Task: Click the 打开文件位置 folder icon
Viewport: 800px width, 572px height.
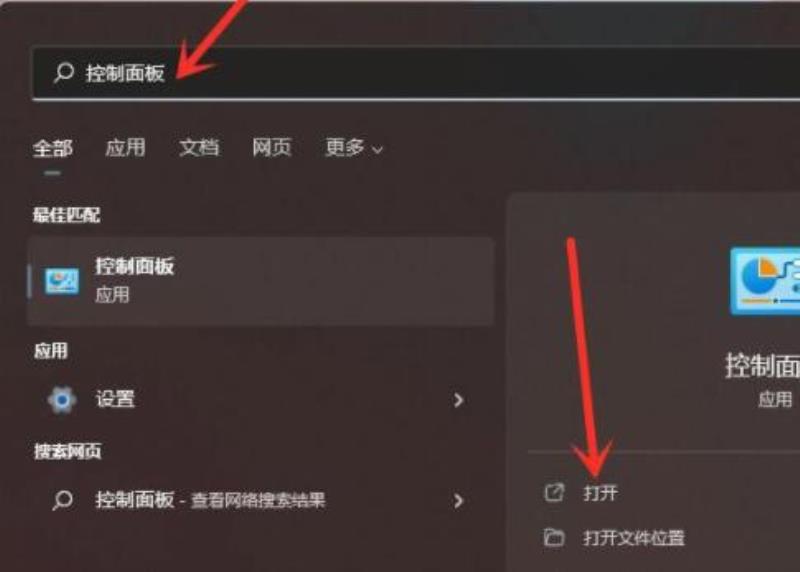Action: [x=555, y=537]
